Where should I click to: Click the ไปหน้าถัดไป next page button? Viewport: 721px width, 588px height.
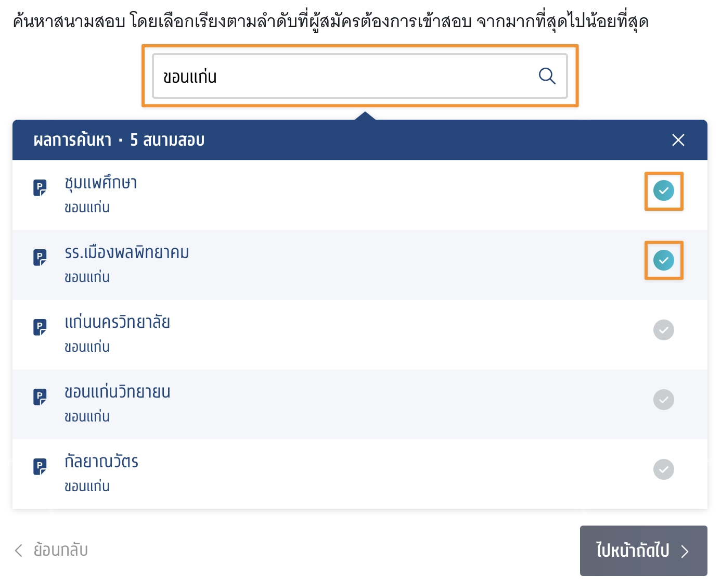coord(643,551)
